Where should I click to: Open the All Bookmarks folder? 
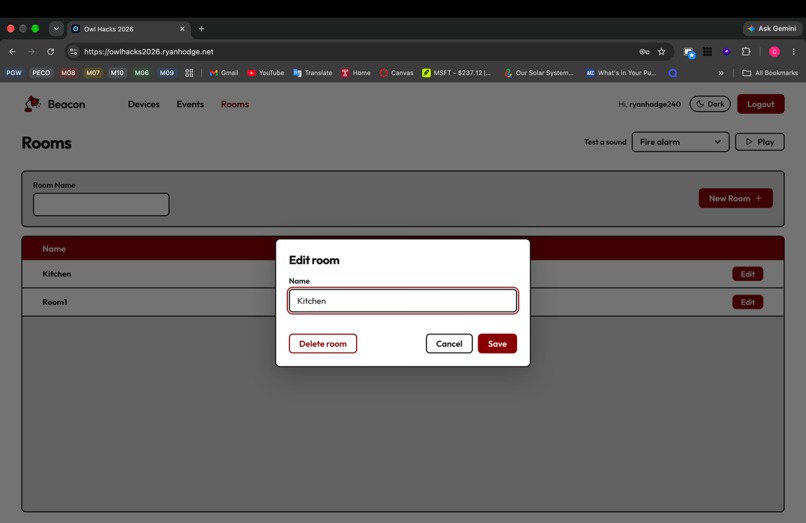click(x=770, y=73)
